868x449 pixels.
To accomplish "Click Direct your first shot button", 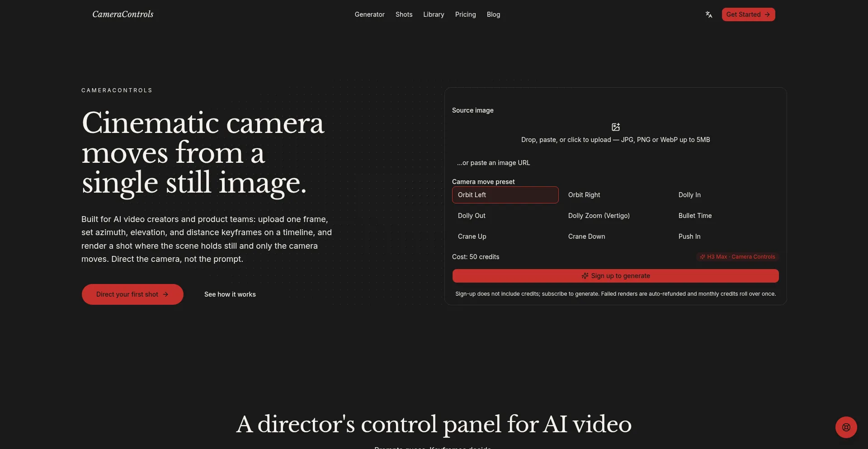I will coord(132,294).
